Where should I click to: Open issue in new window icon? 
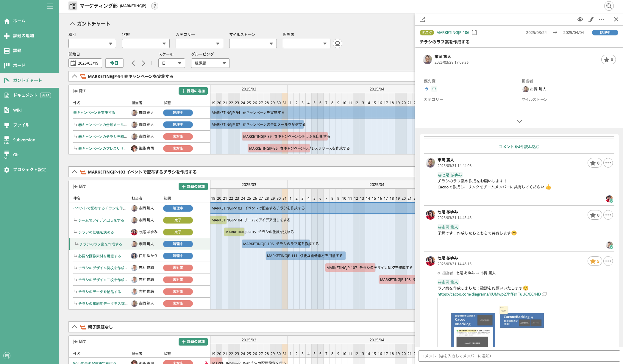coord(422,19)
